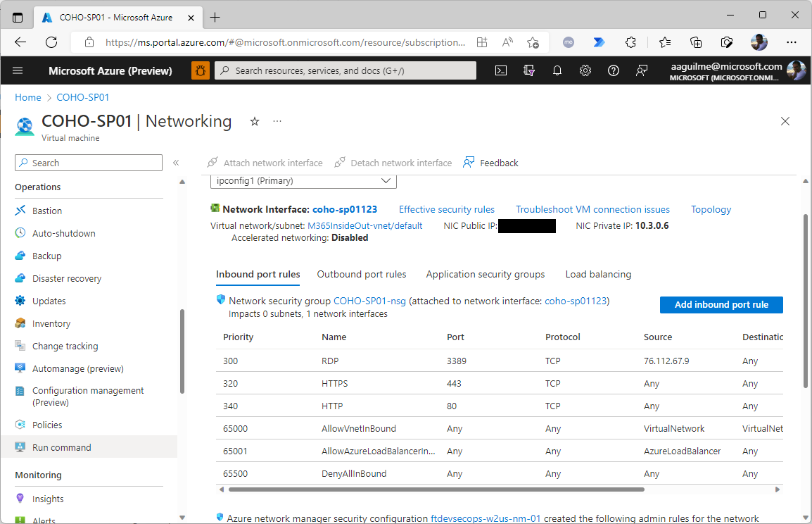Open Run command in sidebar
The height and width of the screenshot is (524, 812).
(62, 447)
